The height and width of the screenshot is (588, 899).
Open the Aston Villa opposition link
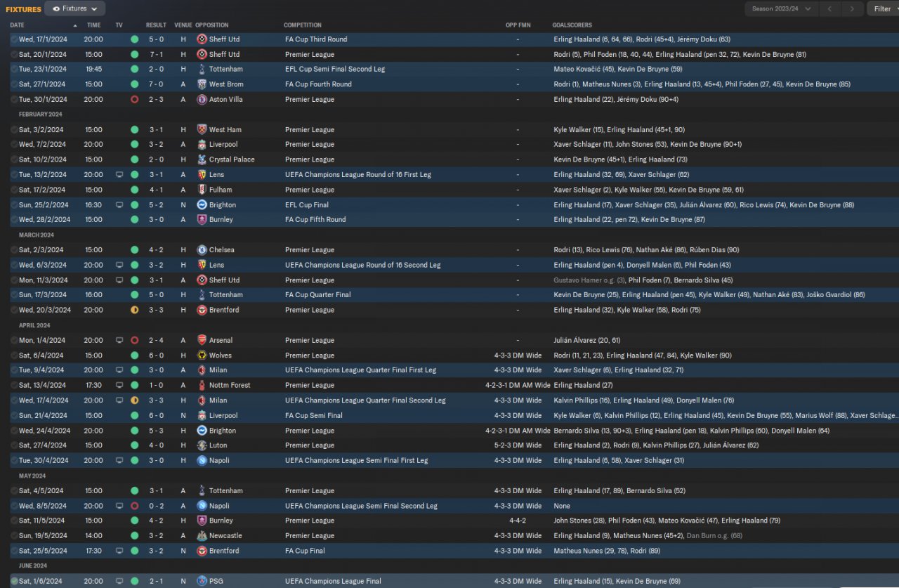click(x=225, y=99)
